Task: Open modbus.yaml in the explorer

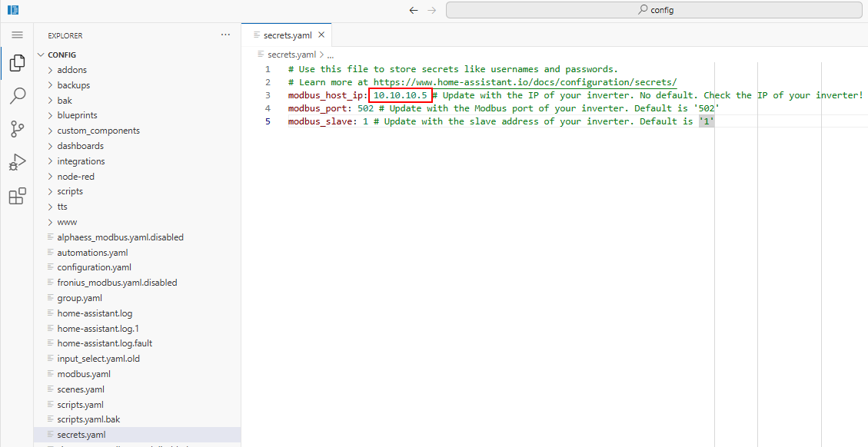Action: click(x=83, y=374)
